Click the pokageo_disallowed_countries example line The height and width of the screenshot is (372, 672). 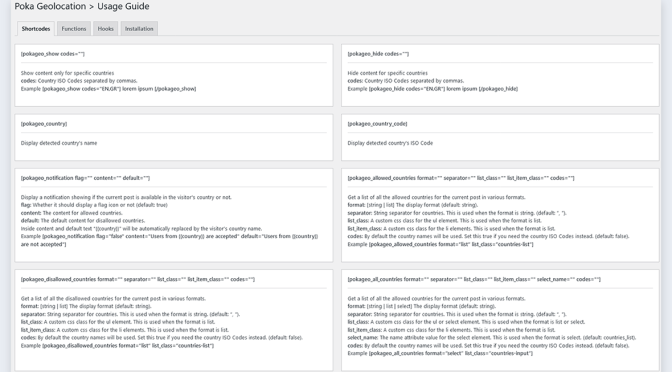[117, 345]
